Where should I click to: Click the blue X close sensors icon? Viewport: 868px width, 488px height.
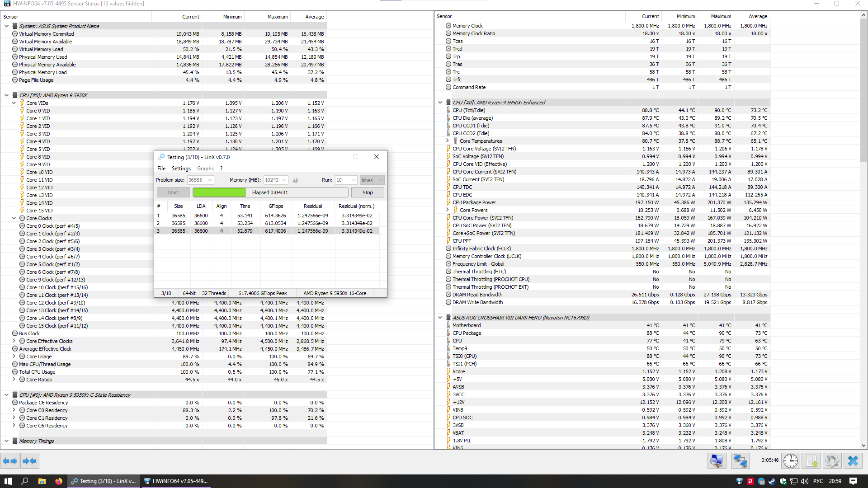coord(853,461)
